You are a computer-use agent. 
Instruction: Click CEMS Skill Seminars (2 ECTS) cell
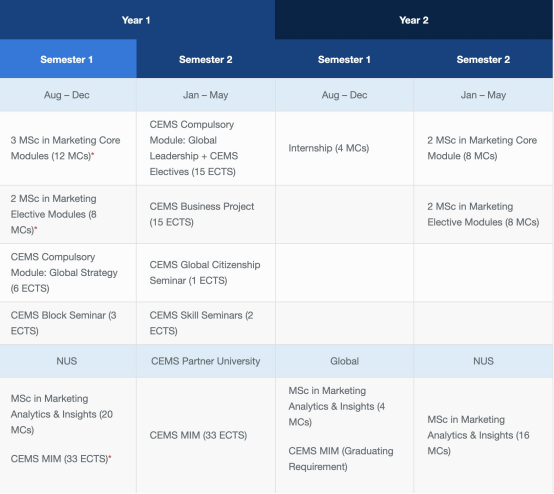(x=206, y=323)
